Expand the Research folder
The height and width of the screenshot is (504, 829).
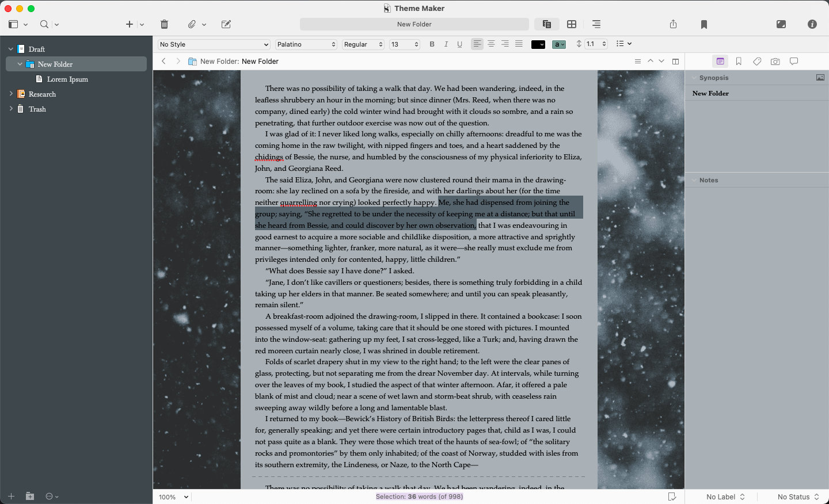point(10,93)
